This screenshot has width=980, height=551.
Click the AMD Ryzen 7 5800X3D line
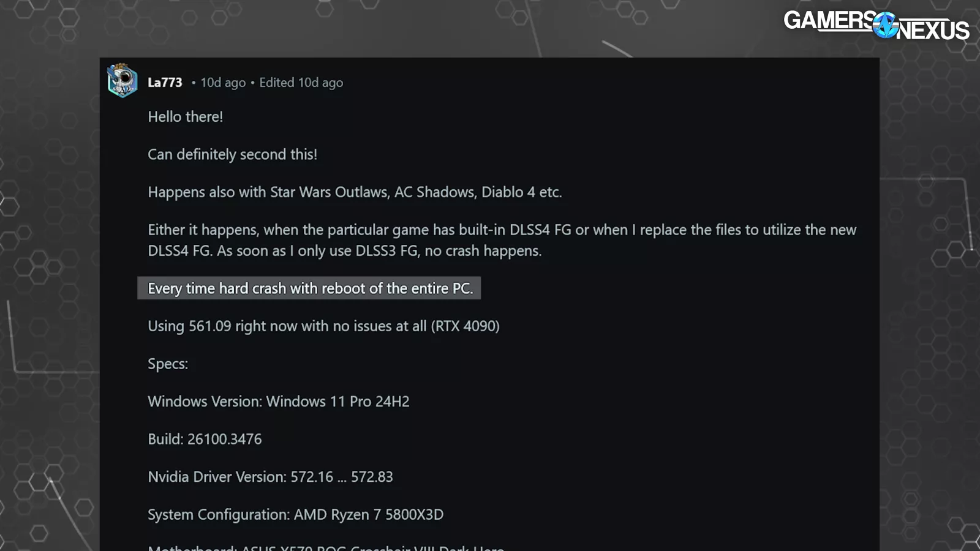[x=295, y=515]
